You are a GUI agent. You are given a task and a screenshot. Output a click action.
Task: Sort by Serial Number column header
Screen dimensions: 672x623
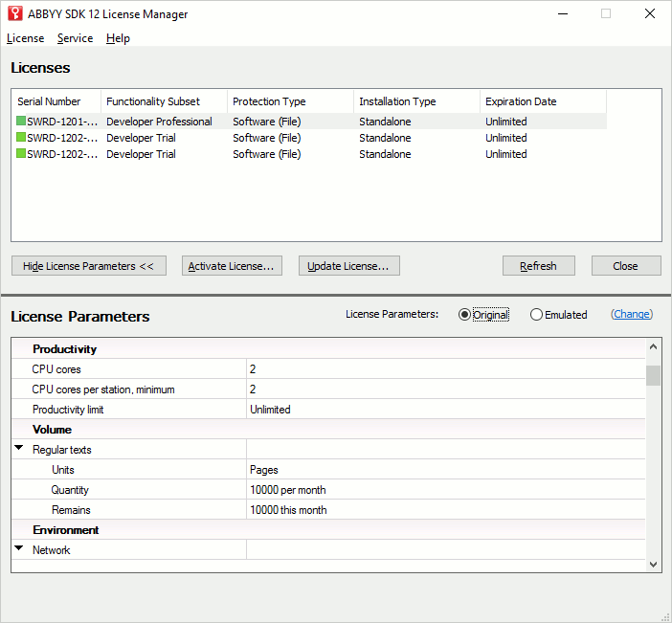56,101
